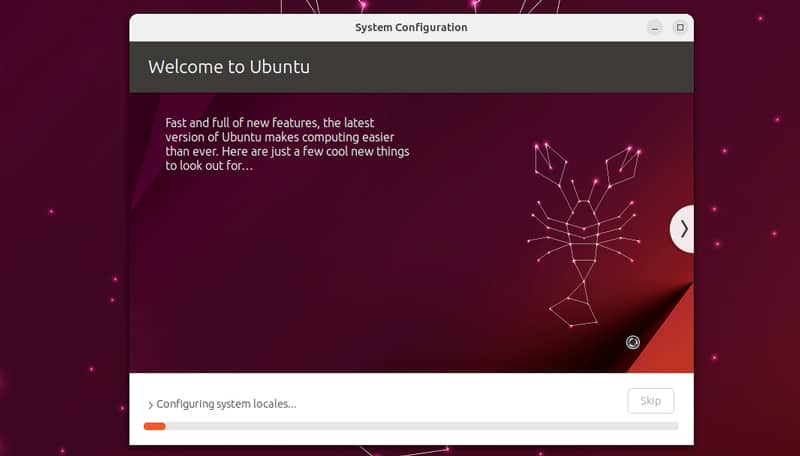Click the small circular Ubuntu logo
800x456 pixels.
[633, 342]
